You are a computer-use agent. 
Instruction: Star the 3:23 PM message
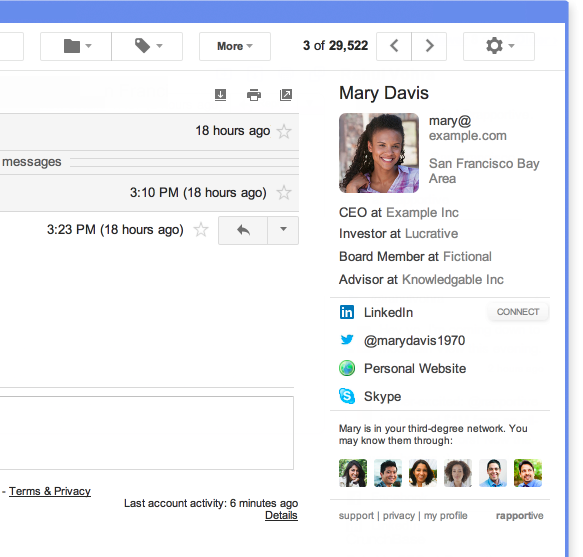point(201,230)
